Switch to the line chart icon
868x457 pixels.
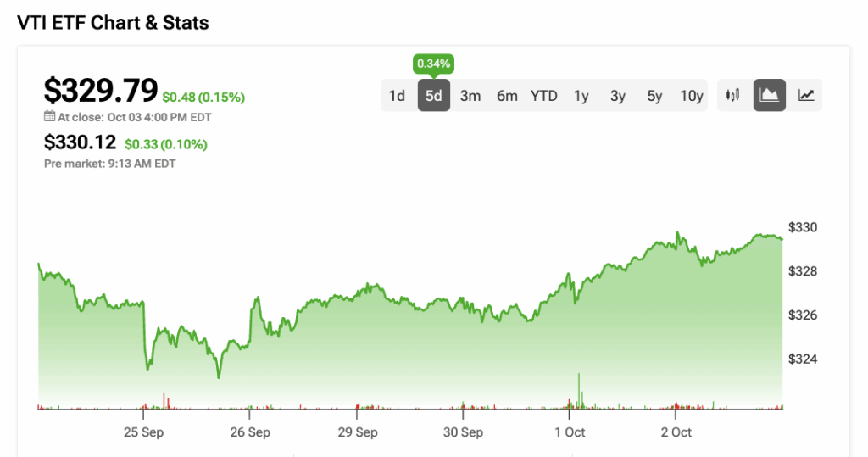point(806,96)
